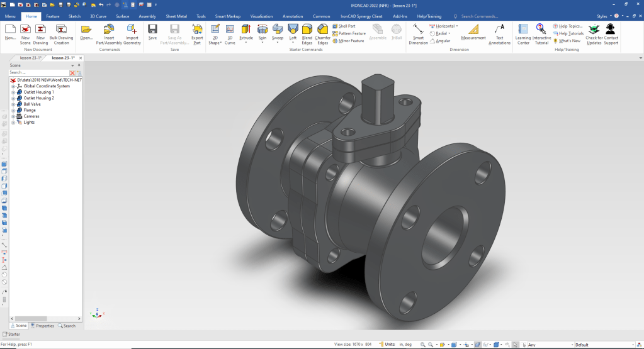Image resolution: width=644 pixels, height=349 pixels.
Task: Open the Measurement tool
Action: tap(473, 29)
